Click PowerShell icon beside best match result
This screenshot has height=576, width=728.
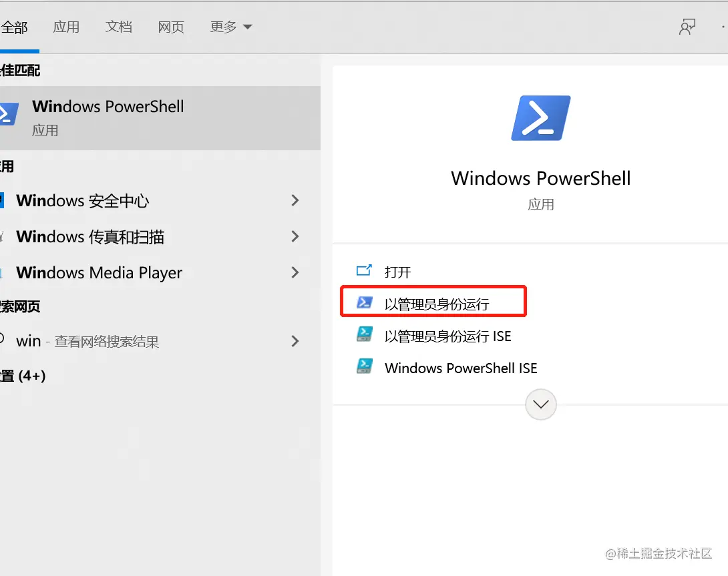point(9,113)
